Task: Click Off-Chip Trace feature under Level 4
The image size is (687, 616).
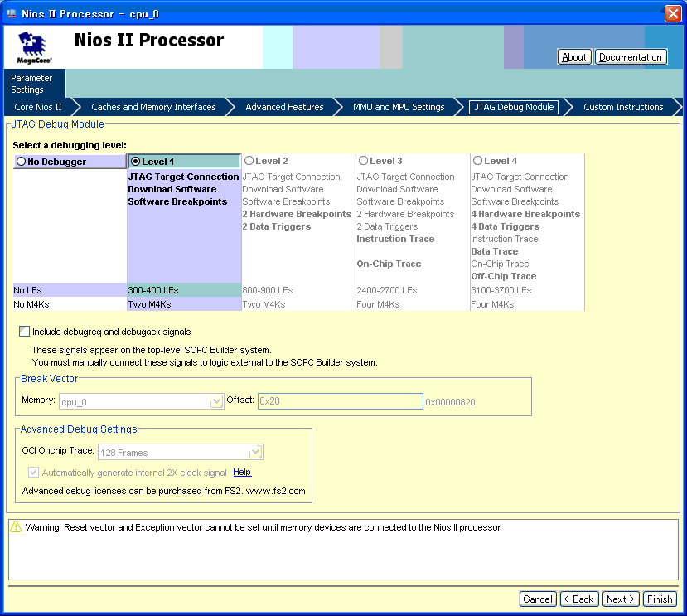Action: 503,276
